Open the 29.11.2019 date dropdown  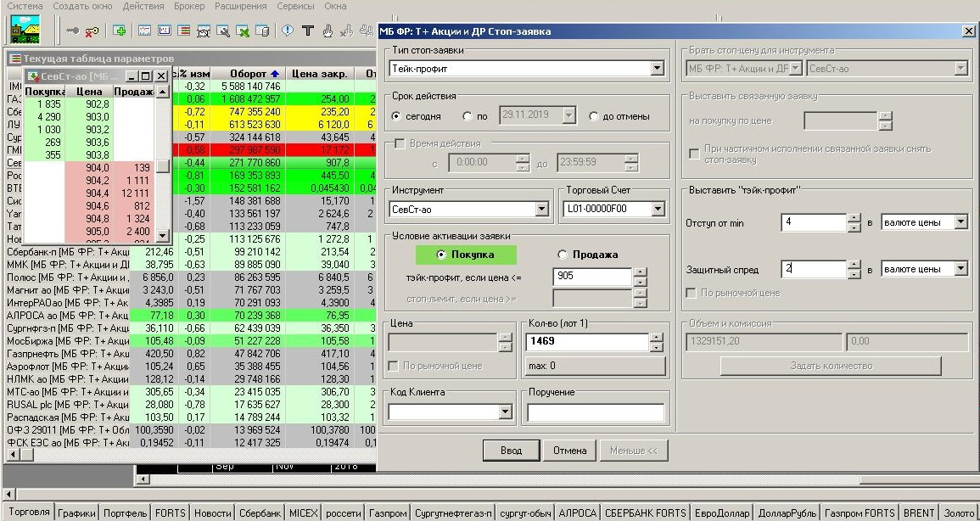[568, 116]
